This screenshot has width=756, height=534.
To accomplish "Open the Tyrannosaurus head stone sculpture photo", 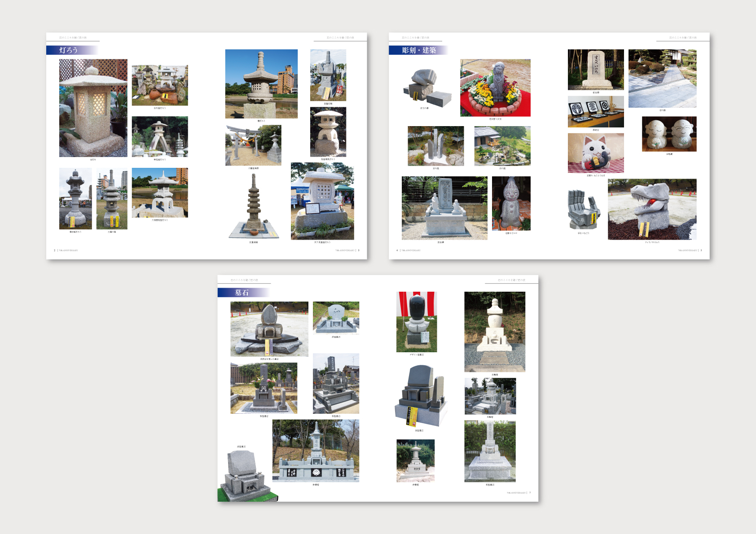I will 652,209.
